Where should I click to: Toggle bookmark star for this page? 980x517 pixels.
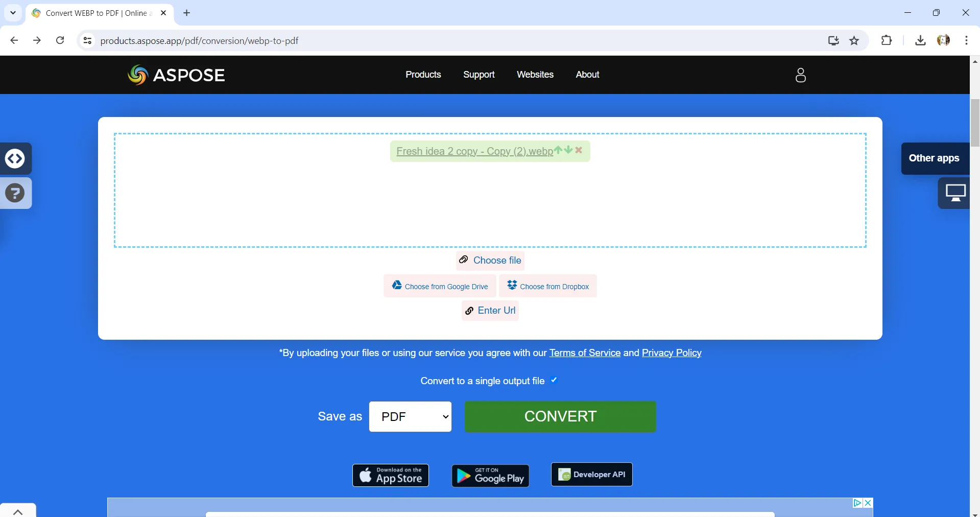854,40
